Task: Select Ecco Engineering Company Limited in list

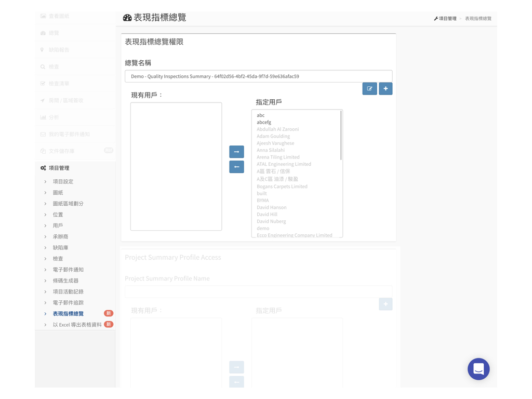Action: [295, 235]
